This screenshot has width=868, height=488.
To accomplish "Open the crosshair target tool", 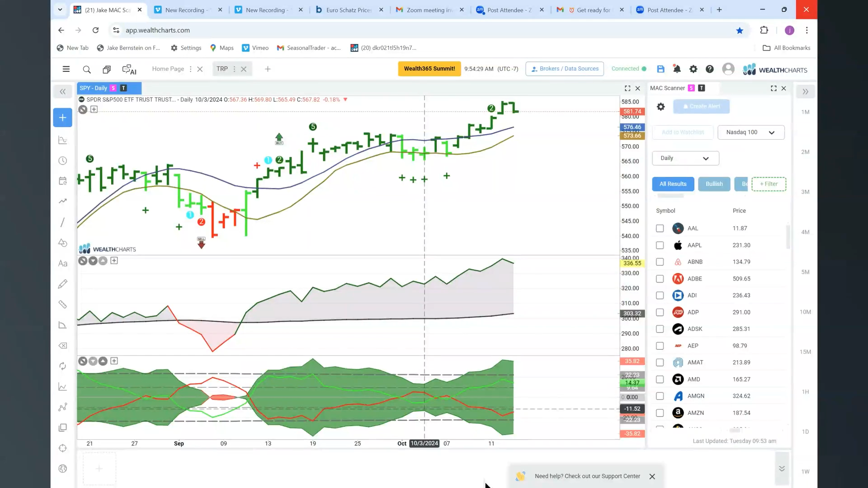I will click(x=63, y=448).
